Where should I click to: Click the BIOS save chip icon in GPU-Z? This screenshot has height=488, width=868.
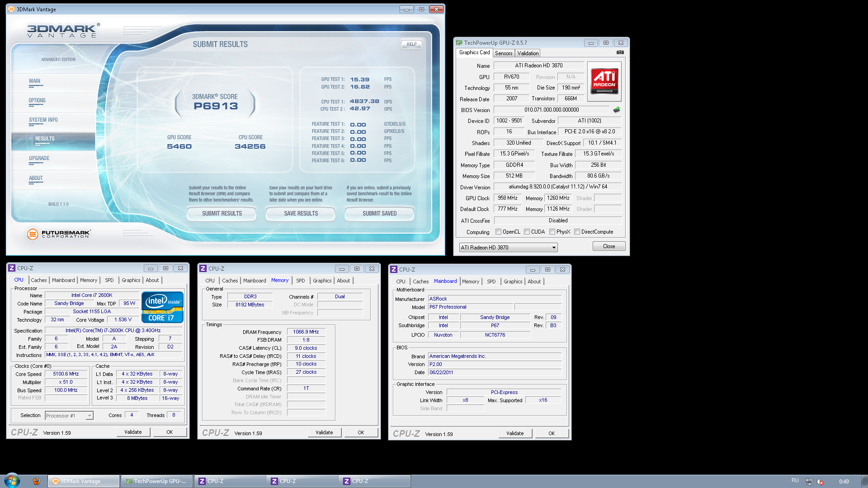(x=617, y=110)
